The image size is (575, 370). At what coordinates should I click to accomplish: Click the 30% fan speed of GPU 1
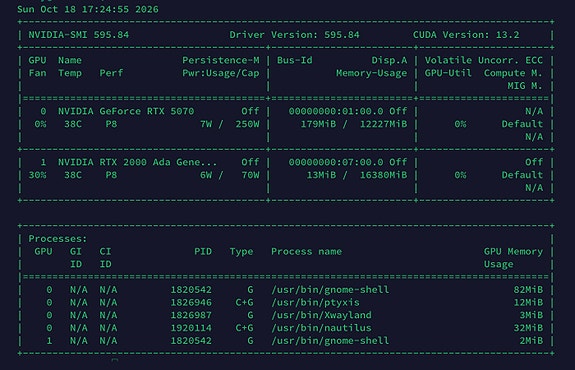[37, 175]
